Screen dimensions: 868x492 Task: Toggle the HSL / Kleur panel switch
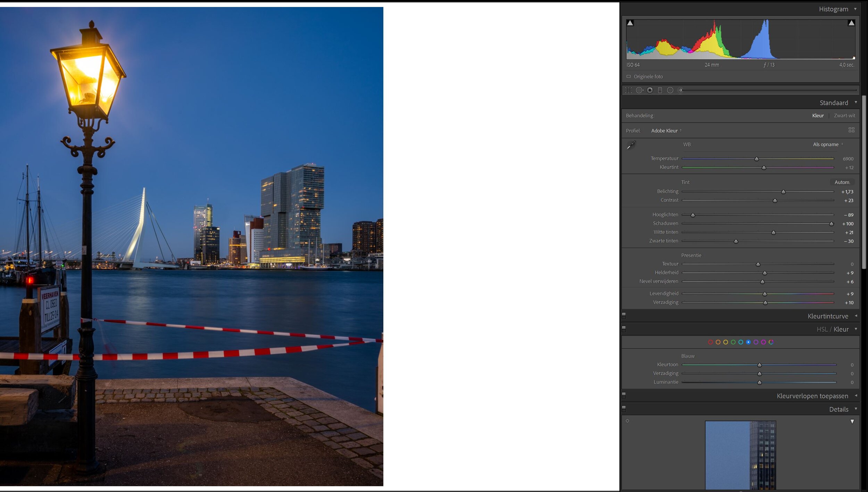click(624, 329)
